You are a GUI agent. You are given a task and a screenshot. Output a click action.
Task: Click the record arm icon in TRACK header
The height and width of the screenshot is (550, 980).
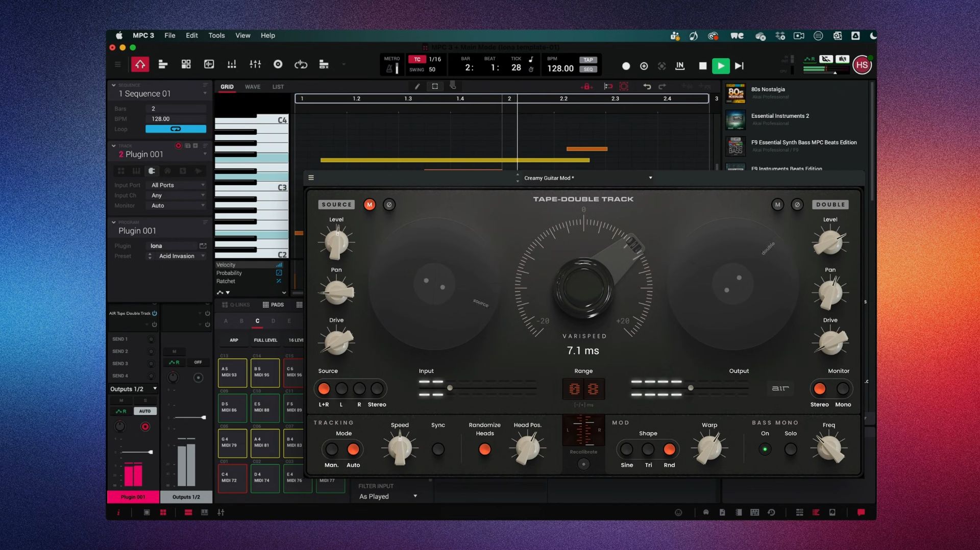[x=179, y=145]
